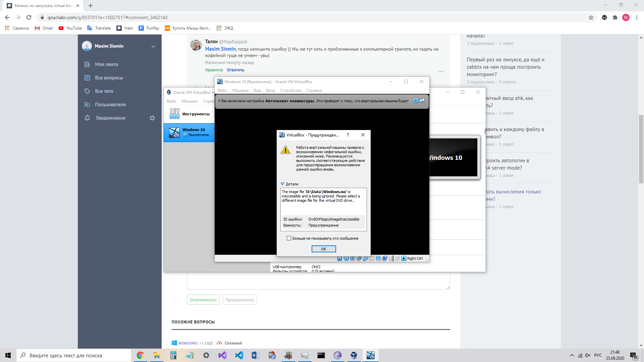Open Windows Start menu

tap(8, 355)
